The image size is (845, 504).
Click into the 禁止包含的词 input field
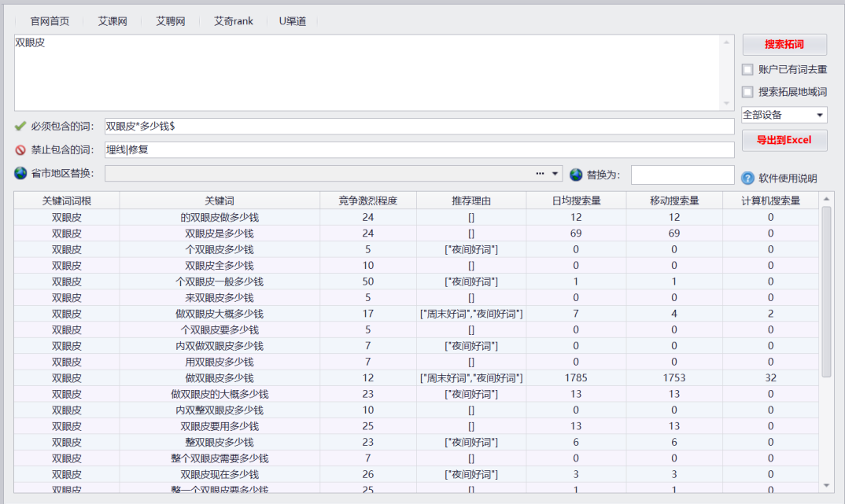[419, 149]
